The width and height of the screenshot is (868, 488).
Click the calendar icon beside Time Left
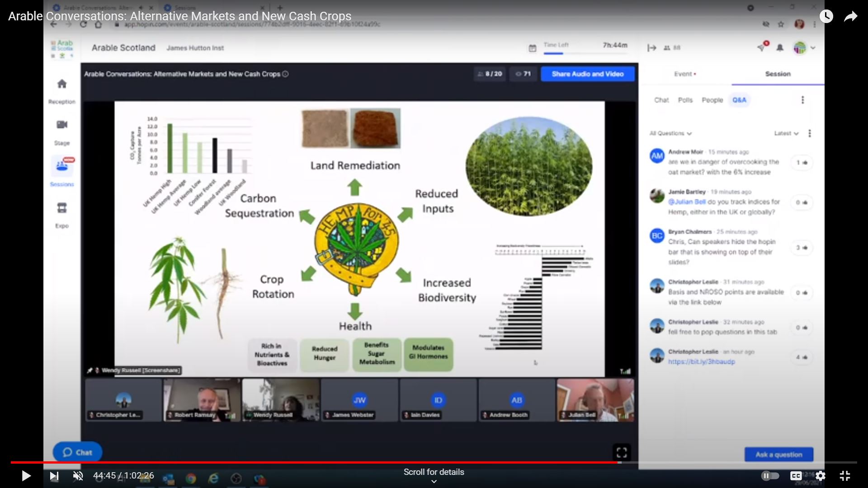point(533,48)
